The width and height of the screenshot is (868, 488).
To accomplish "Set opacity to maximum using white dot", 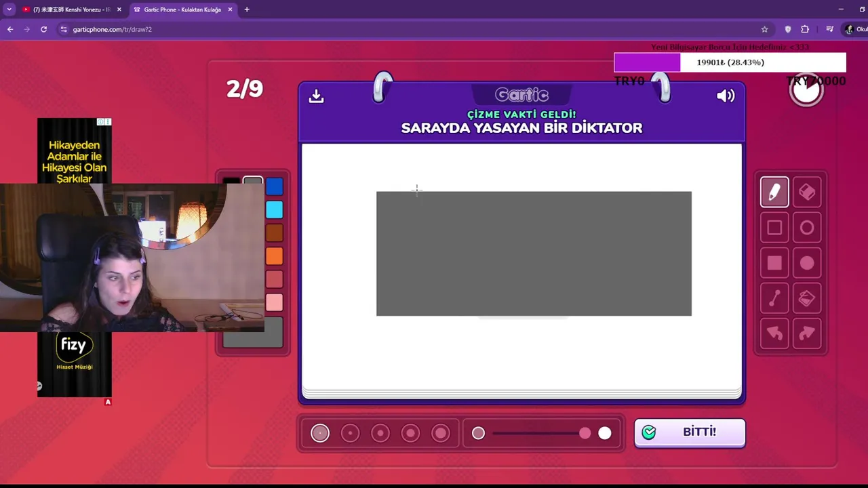I will point(605,433).
